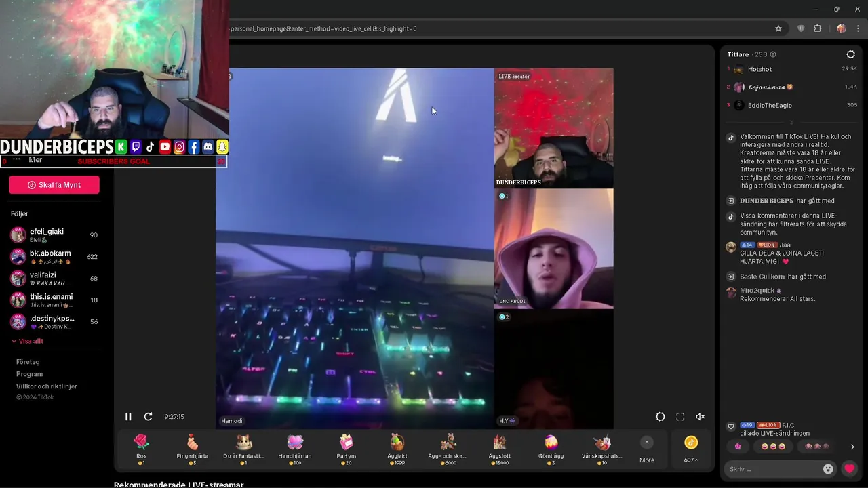Expand following list with Visa allt

tap(27, 341)
